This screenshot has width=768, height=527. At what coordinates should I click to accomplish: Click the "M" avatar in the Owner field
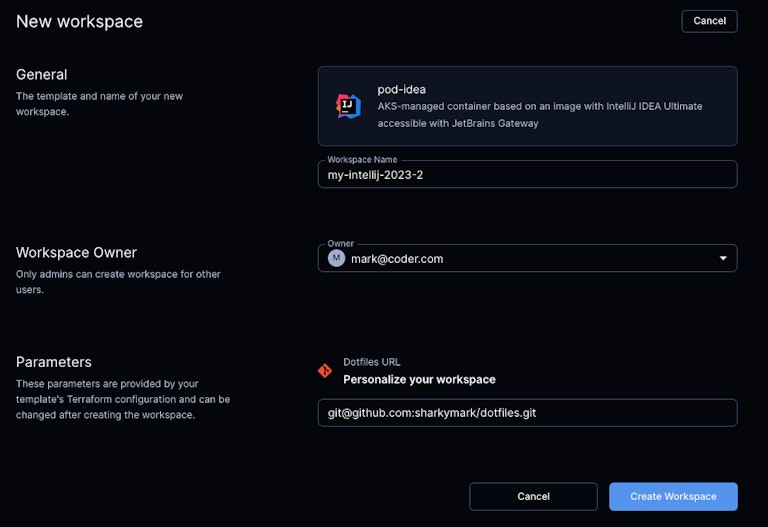coord(337,258)
